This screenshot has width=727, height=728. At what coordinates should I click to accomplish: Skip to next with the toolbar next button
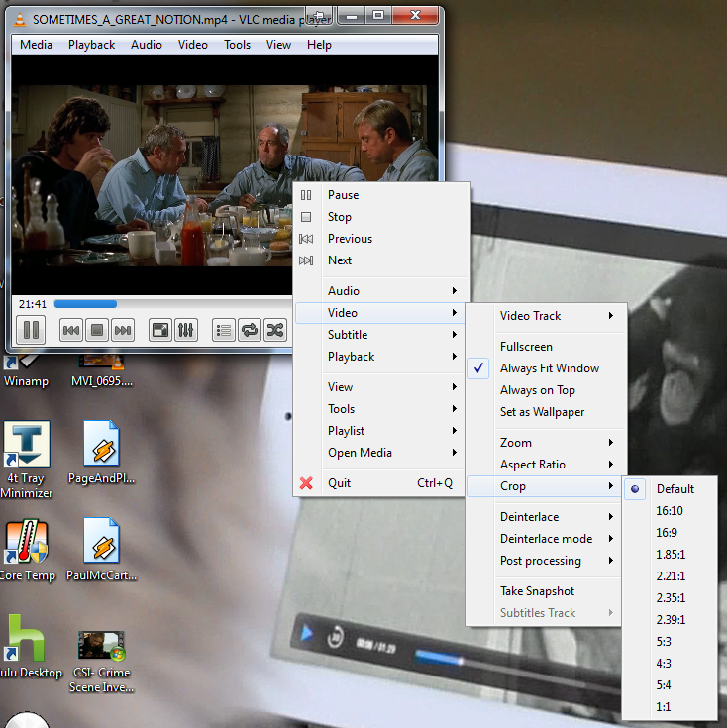[x=123, y=330]
